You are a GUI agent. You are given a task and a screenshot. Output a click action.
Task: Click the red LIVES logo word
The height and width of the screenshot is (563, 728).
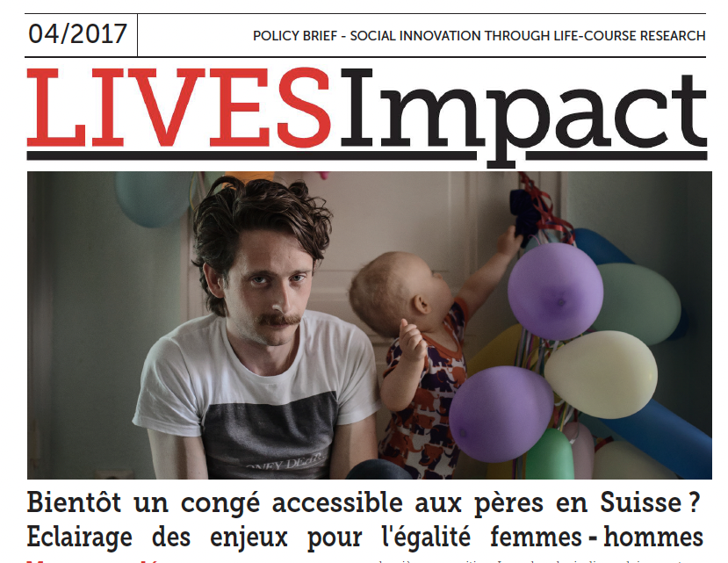pos(179,108)
